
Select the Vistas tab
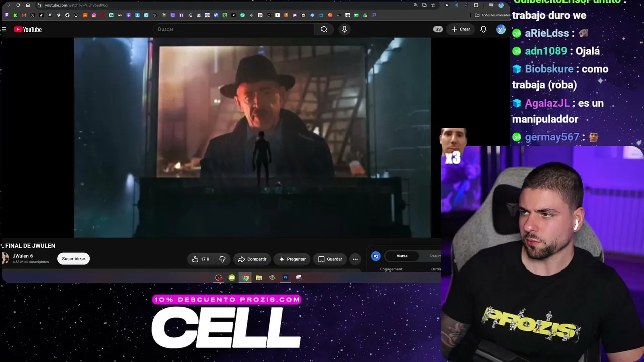(402, 256)
